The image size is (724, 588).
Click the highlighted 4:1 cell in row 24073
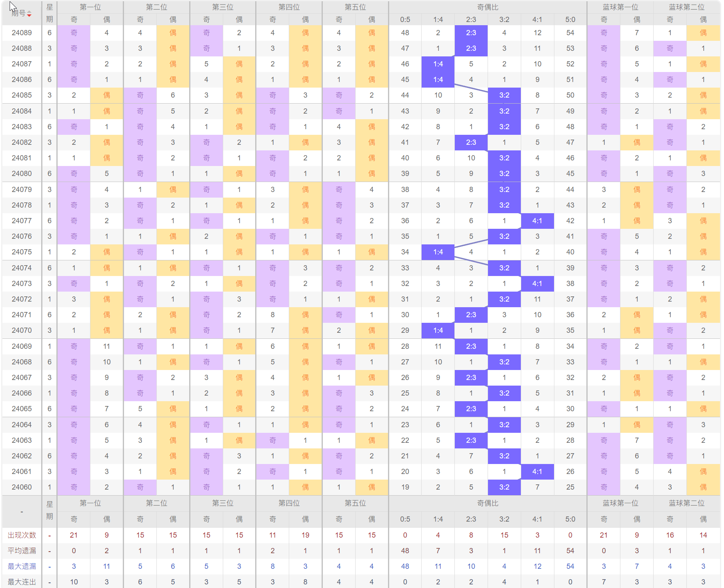tap(537, 284)
